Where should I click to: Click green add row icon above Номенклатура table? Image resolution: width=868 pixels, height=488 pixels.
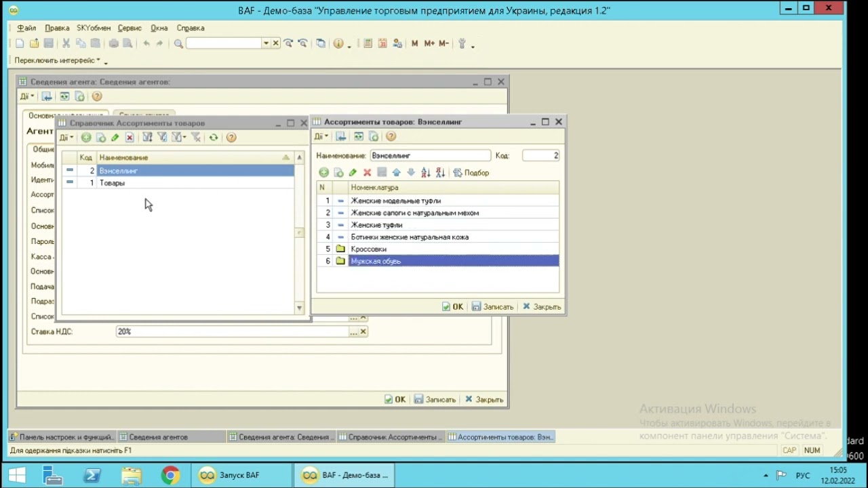click(324, 173)
